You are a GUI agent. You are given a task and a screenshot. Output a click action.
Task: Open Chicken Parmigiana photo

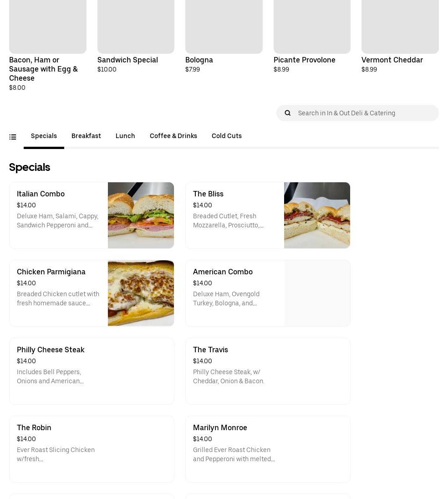tap(141, 293)
